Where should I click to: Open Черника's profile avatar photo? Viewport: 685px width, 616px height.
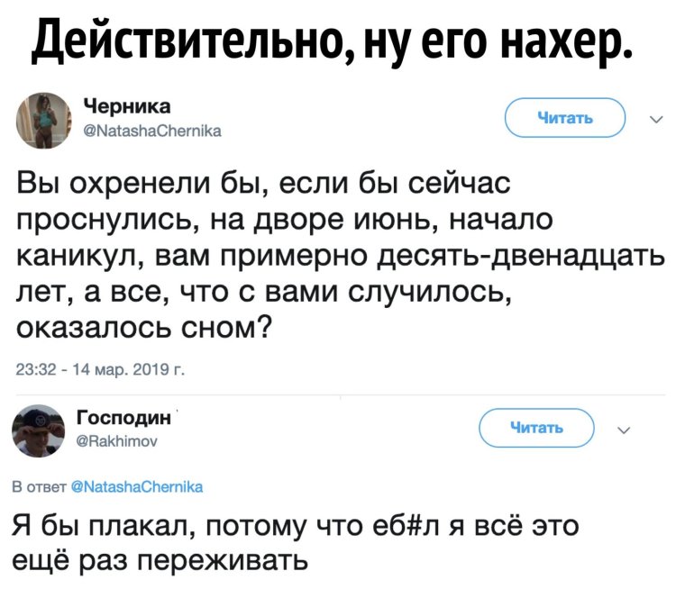pos(44,119)
